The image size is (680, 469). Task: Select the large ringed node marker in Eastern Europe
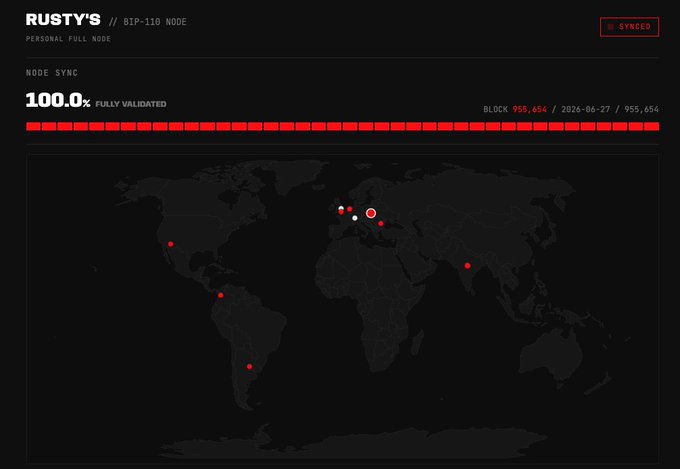pyautogui.click(x=371, y=213)
